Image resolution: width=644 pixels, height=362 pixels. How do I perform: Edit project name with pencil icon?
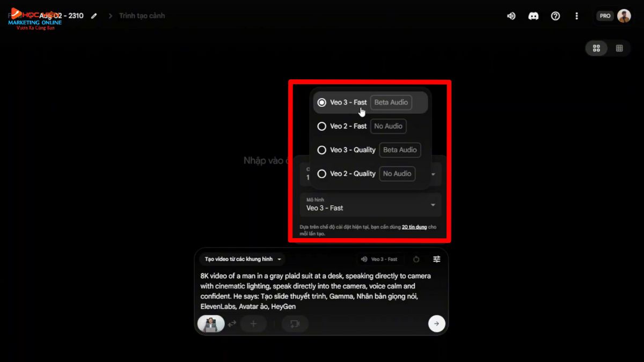point(94,16)
